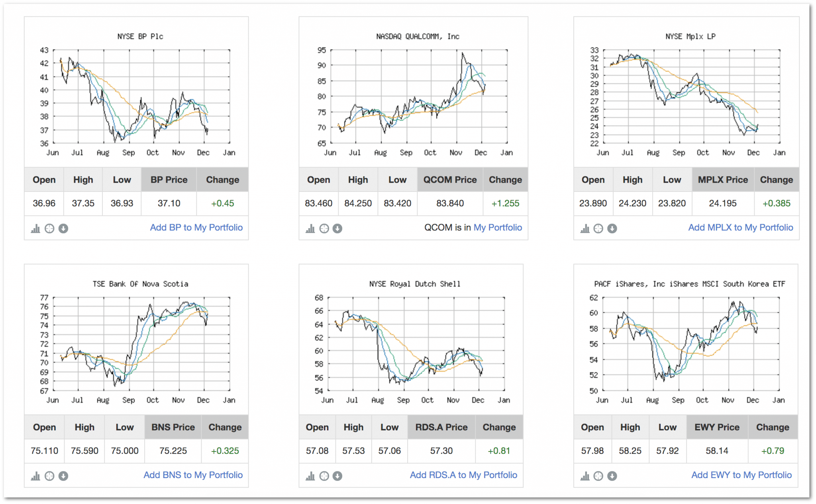Download MPLX data using the arrow icon

click(x=612, y=228)
